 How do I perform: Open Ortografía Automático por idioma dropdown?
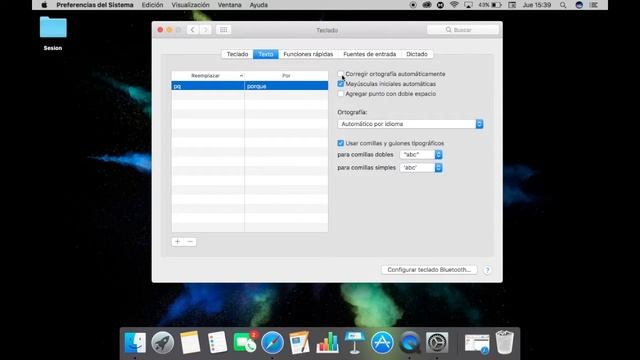click(x=410, y=124)
